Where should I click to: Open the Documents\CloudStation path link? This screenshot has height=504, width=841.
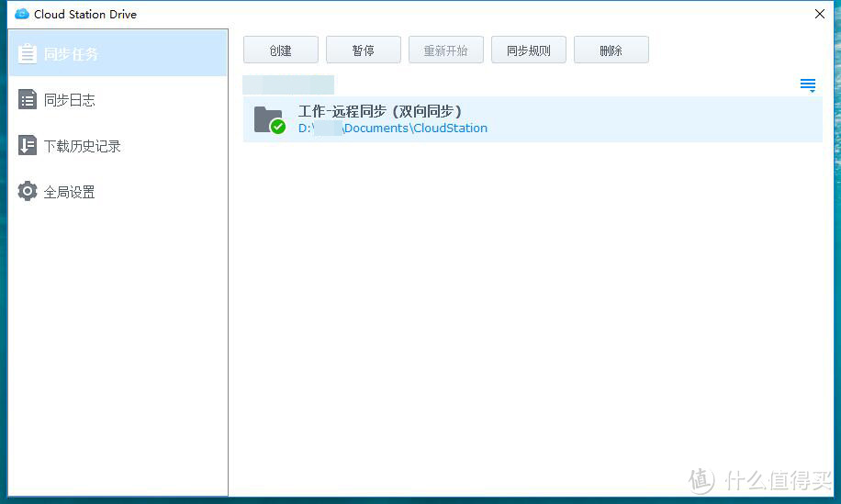tap(393, 129)
